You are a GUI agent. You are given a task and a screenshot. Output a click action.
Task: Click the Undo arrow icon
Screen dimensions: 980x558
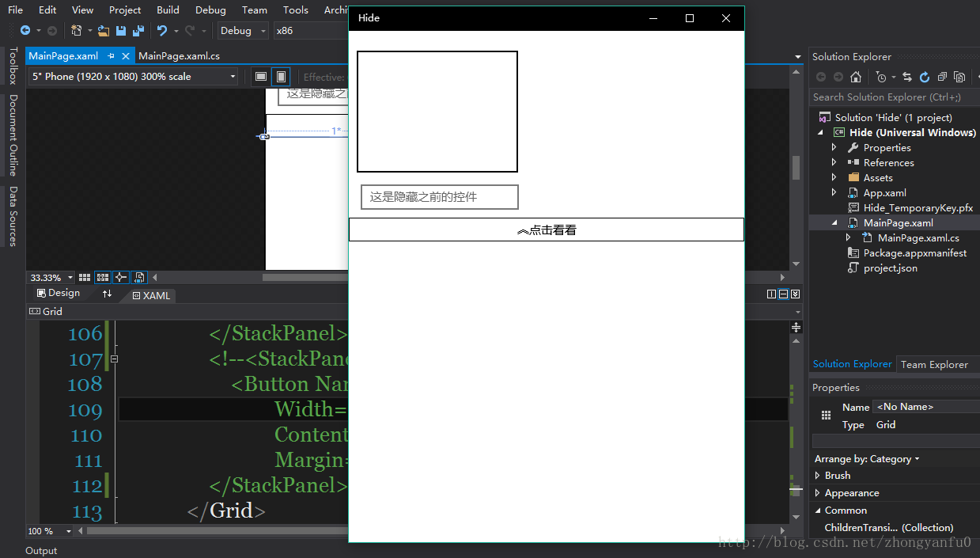click(162, 31)
